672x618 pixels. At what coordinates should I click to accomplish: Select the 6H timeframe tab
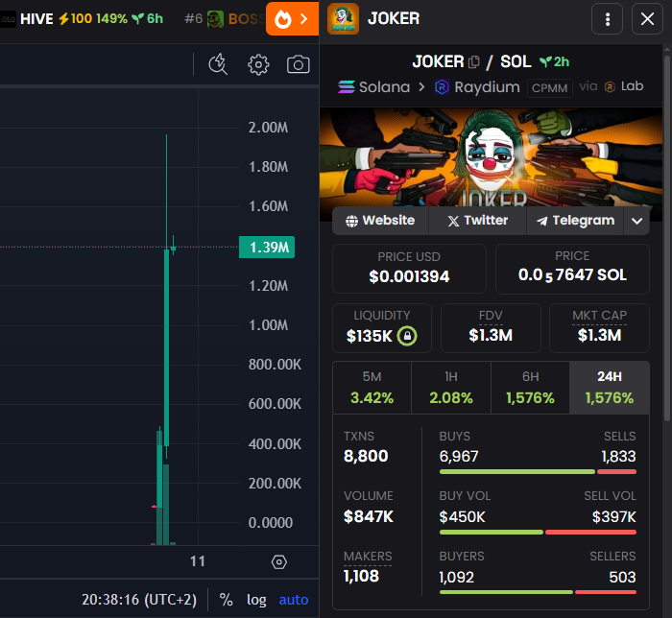tap(530, 388)
